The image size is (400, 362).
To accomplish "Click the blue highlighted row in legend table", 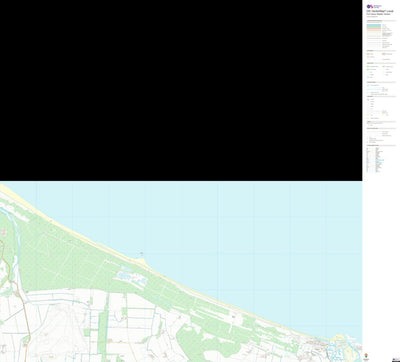I will click(376, 160).
